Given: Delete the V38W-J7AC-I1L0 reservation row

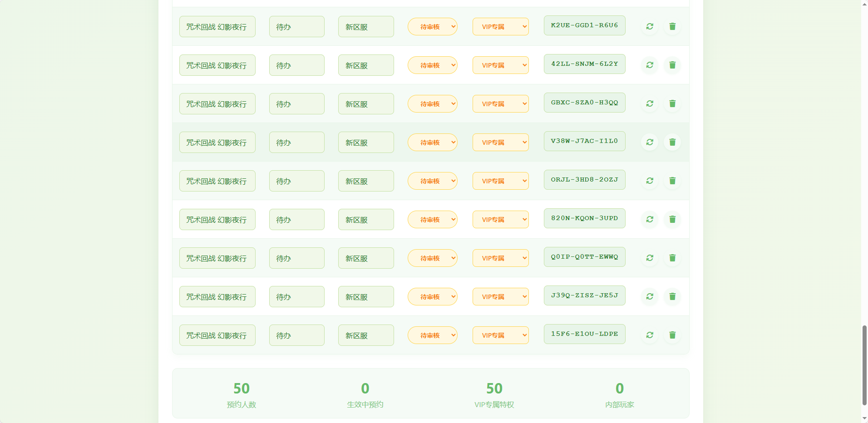Looking at the screenshot, I should tap(672, 142).
